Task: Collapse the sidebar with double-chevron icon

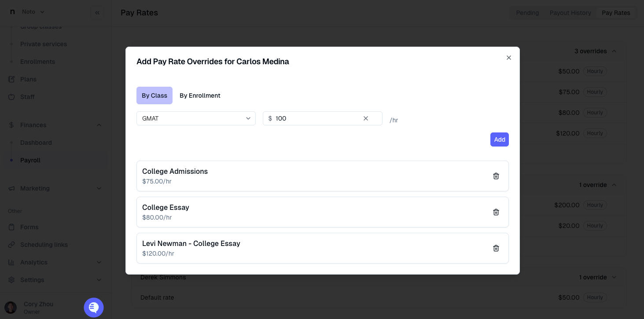Action: (x=97, y=13)
